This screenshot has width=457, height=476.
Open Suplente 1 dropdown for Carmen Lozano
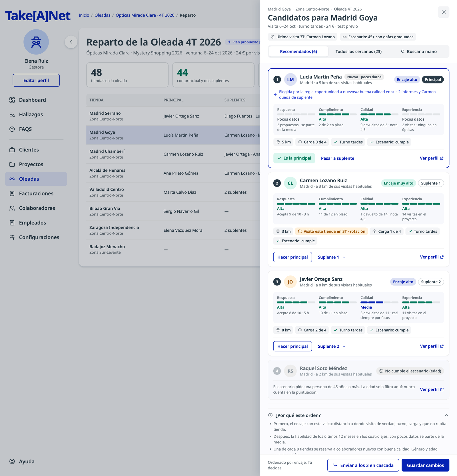coord(332,257)
